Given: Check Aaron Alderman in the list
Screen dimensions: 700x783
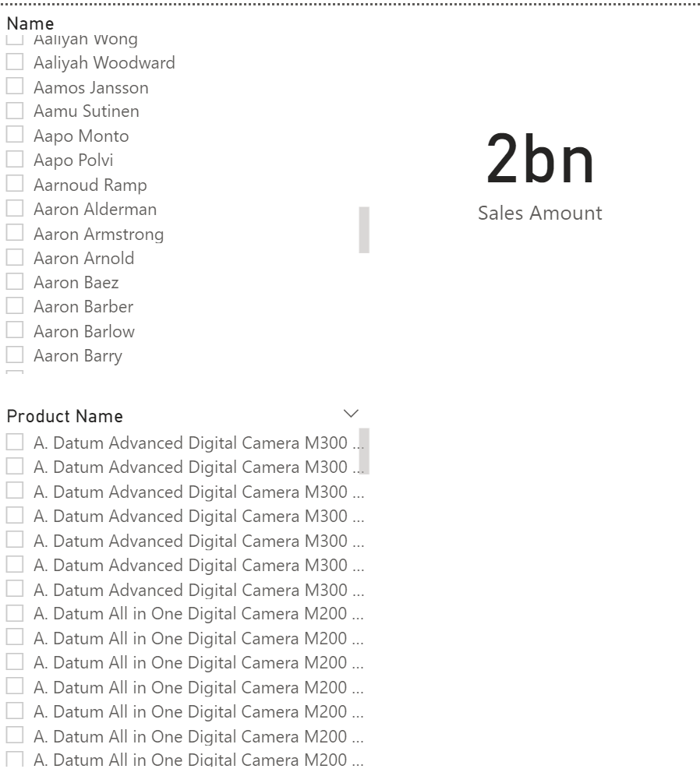Looking at the screenshot, I should [15, 209].
